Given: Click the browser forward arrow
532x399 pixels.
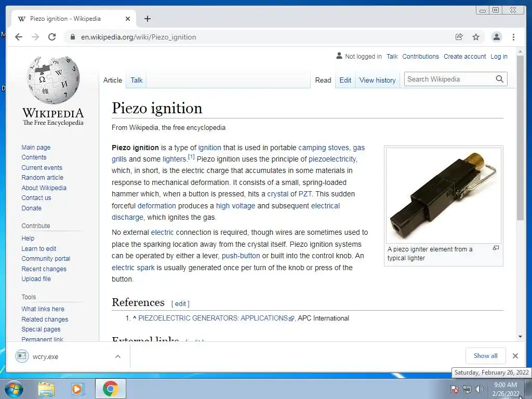Looking at the screenshot, I should click(35, 37).
